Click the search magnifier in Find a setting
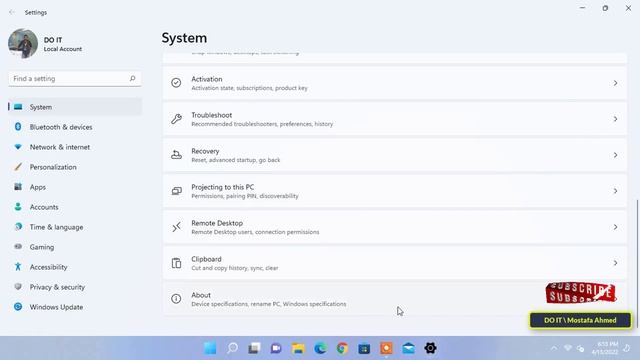The height and width of the screenshot is (360, 640). pyautogui.click(x=132, y=78)
